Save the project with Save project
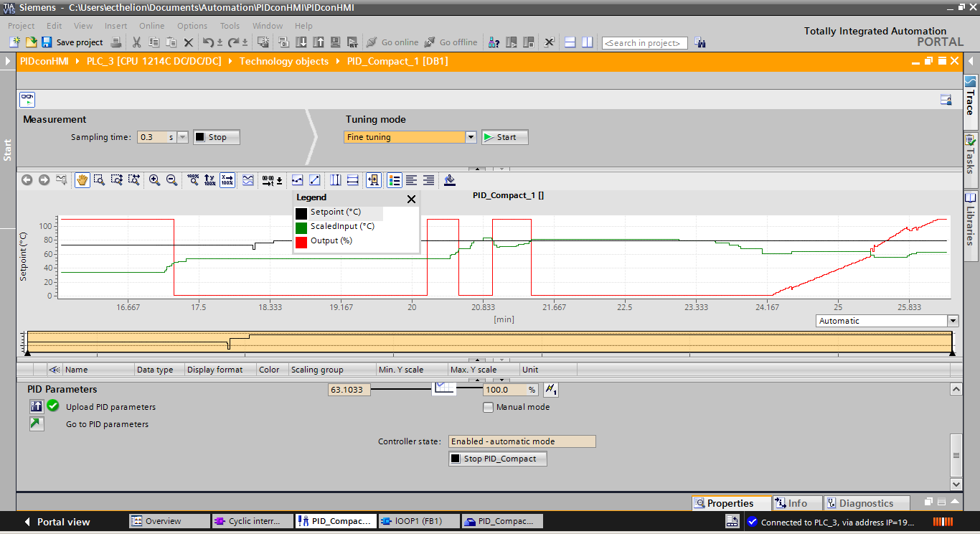 pyautogui.click(x=72, y=42)
